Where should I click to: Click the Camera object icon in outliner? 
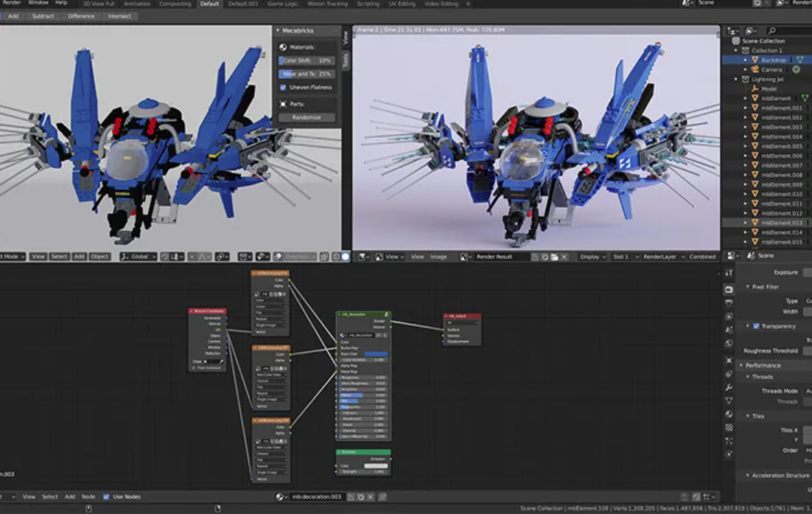[x=755, y=69]
